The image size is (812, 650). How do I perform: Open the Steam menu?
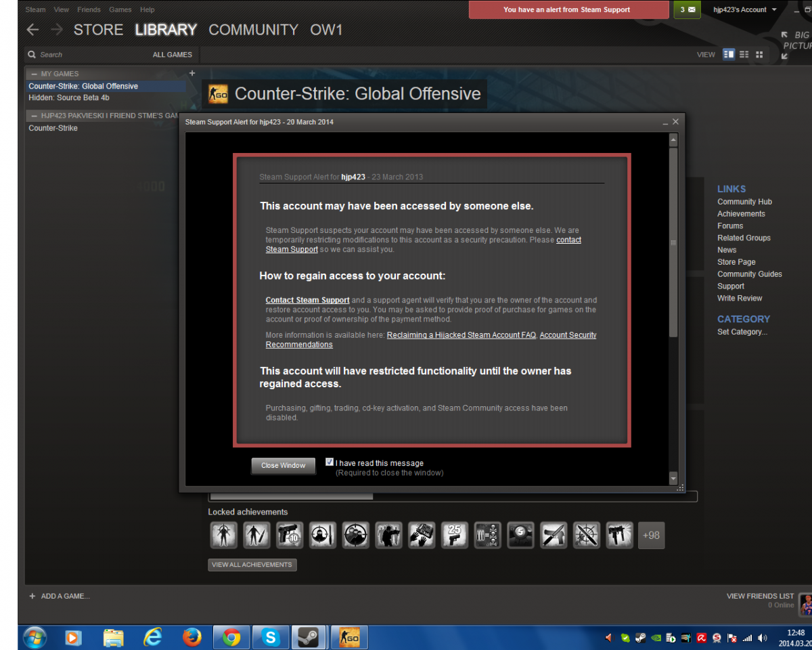point(36,9)
